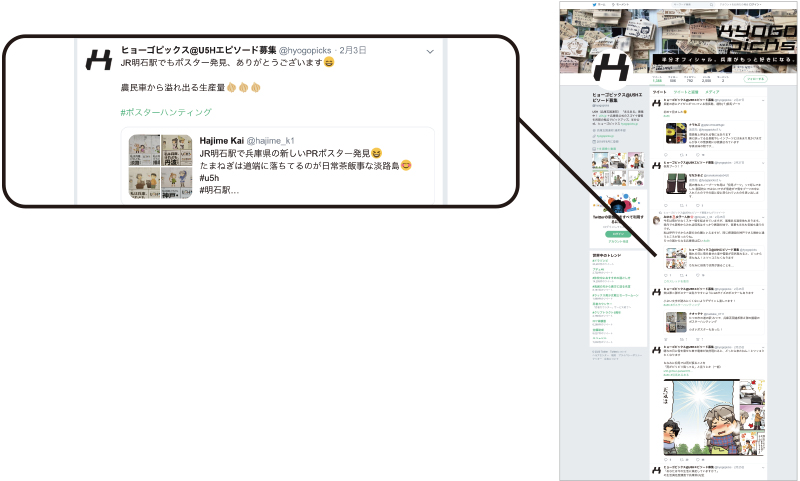Switch to the メディア tab

click(712, 91)
